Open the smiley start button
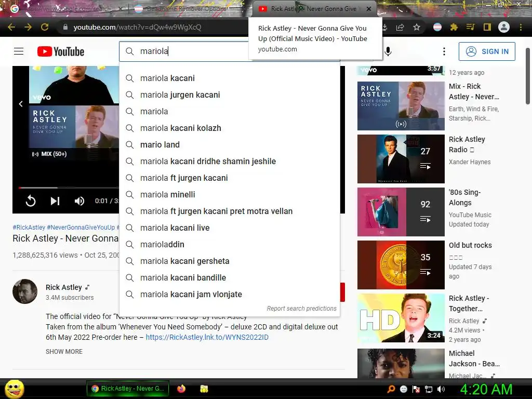This screenshot has height=399, width=532. (x=14, y=389)
